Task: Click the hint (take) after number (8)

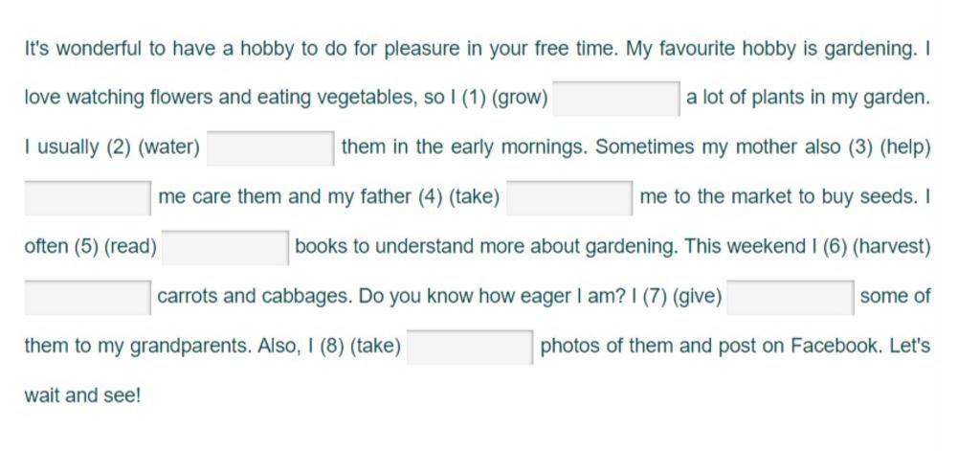Action: pyautogui.click(x=375, y=346)
